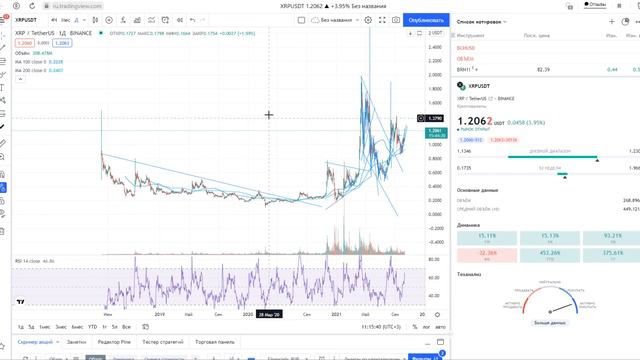640x360 pixels.
Task: Undo last action with the undo arrow
Action: pyautogui.click(x=192, y=20)
